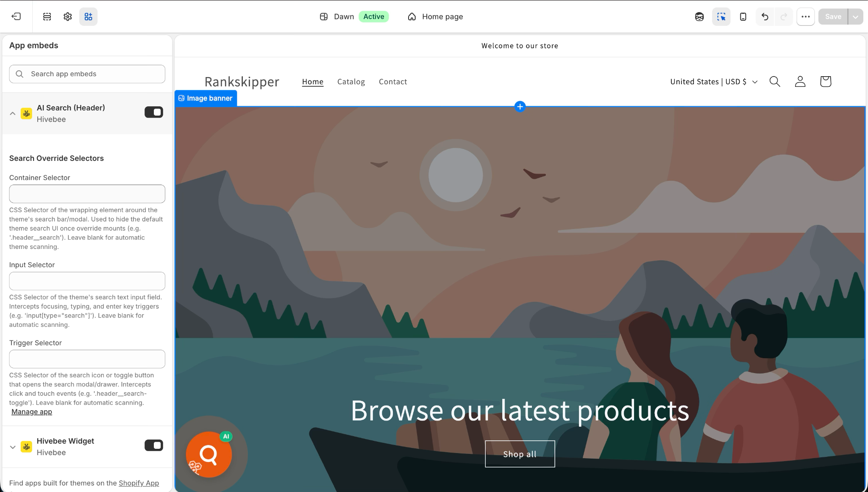Open the United States USD country selector

pyautogui.click(x=714, y=82)
